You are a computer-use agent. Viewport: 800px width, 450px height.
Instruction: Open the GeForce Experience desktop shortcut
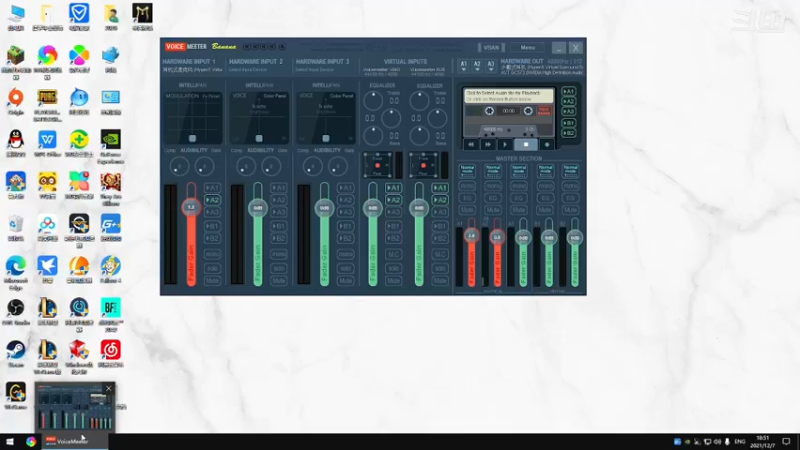click(111, 146)
